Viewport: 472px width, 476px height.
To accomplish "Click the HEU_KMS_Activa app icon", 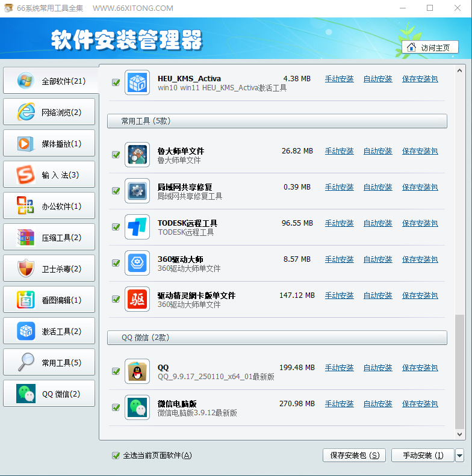I will [x=137, y=82].
